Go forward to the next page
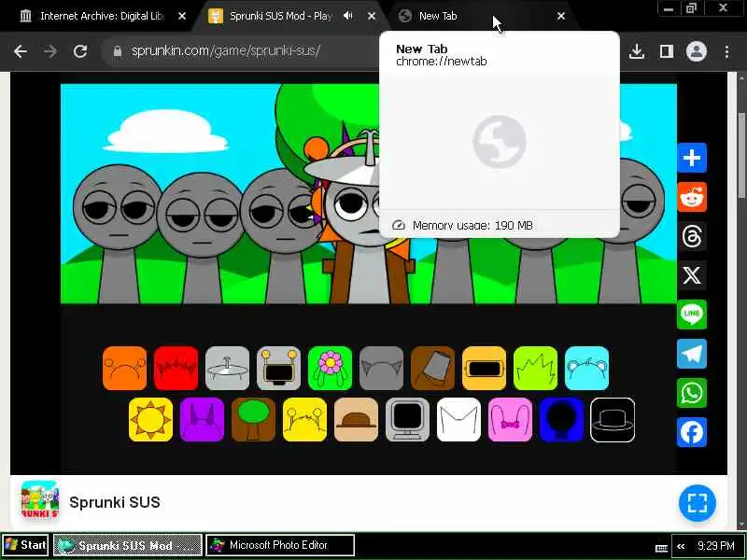This screenshot has width=747, height=560. click(50, 51)
